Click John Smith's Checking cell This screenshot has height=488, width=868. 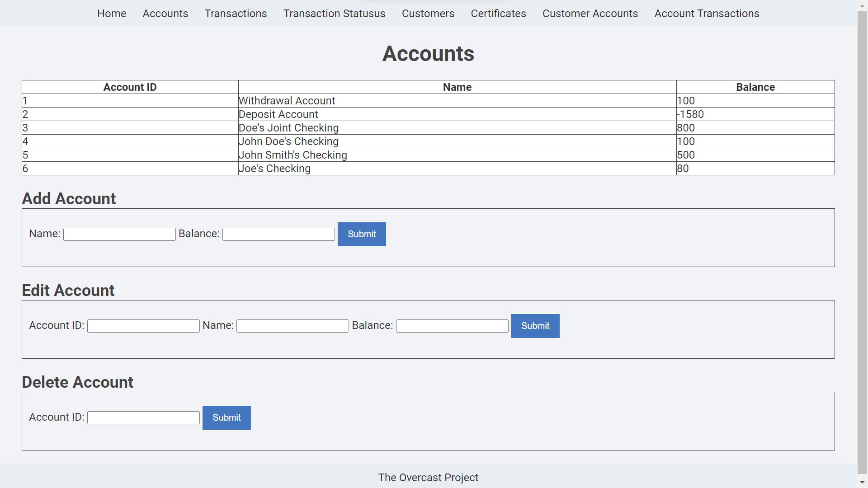pos(293,155)
